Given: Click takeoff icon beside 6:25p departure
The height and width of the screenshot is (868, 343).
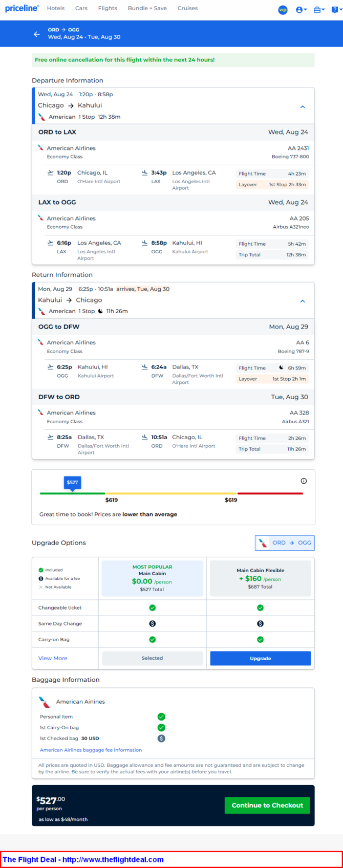Looking at the screenshot, I should tap(50, 367).
